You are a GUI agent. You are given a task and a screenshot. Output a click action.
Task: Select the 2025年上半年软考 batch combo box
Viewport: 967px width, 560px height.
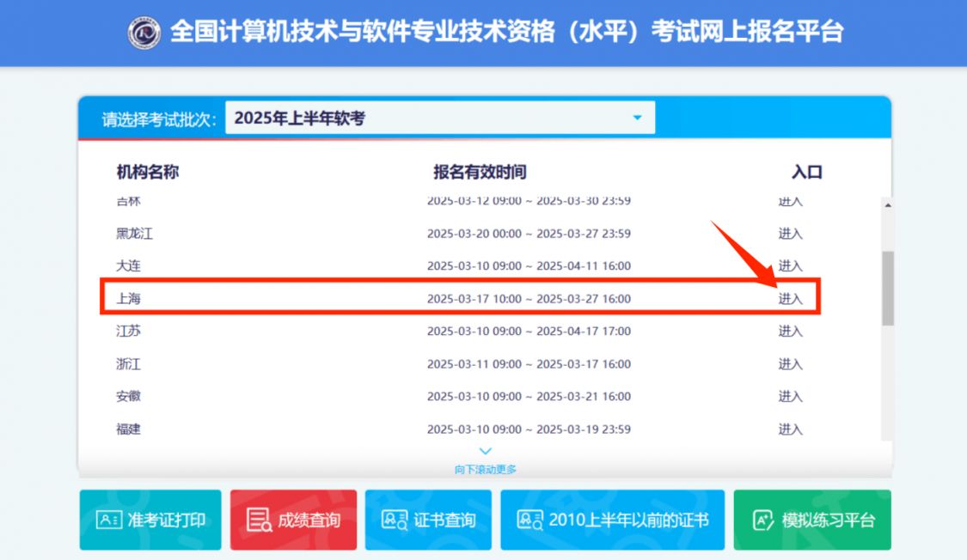pyautogui.click(x=440, y=118)
